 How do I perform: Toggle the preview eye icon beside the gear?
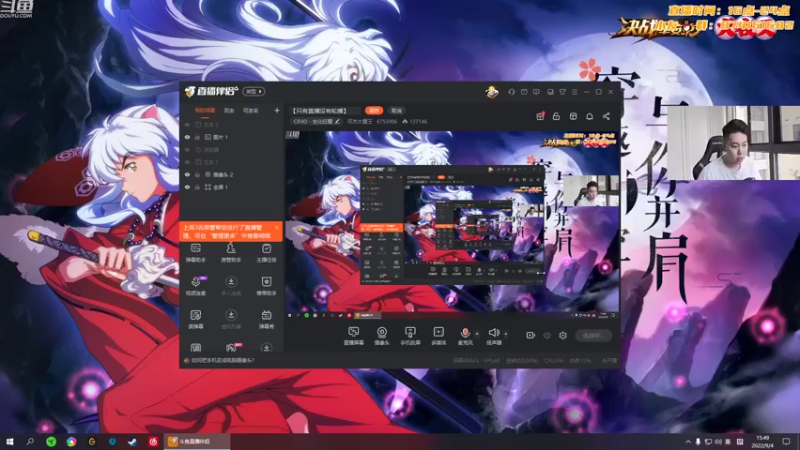(x=547, y=335)
